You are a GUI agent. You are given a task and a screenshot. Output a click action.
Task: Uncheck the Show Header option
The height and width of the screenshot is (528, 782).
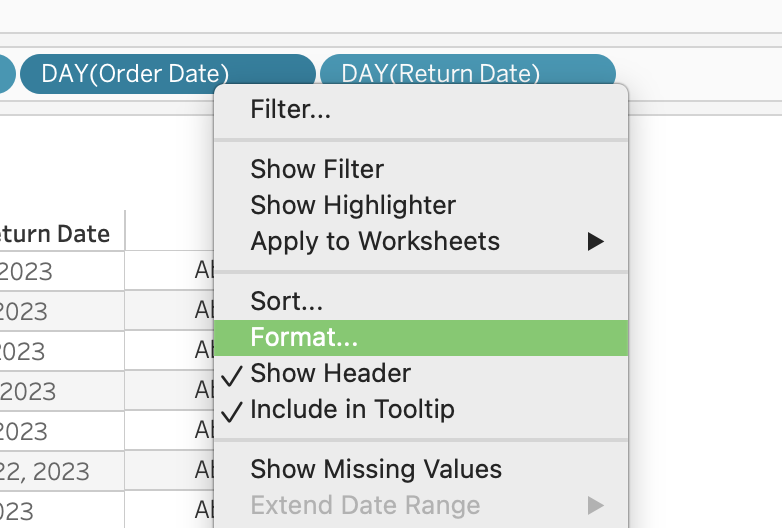(x=330, y=373)
